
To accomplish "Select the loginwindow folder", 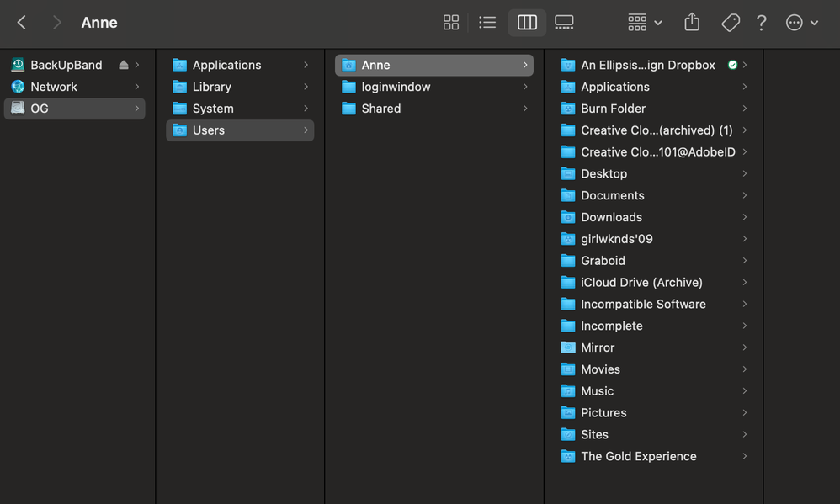I will (x=396, y=87).
